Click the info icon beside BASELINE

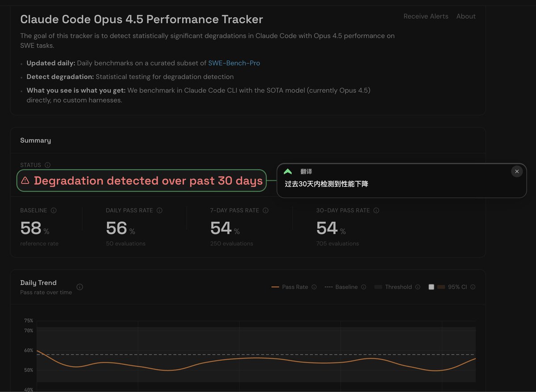[x=54, y=210]
